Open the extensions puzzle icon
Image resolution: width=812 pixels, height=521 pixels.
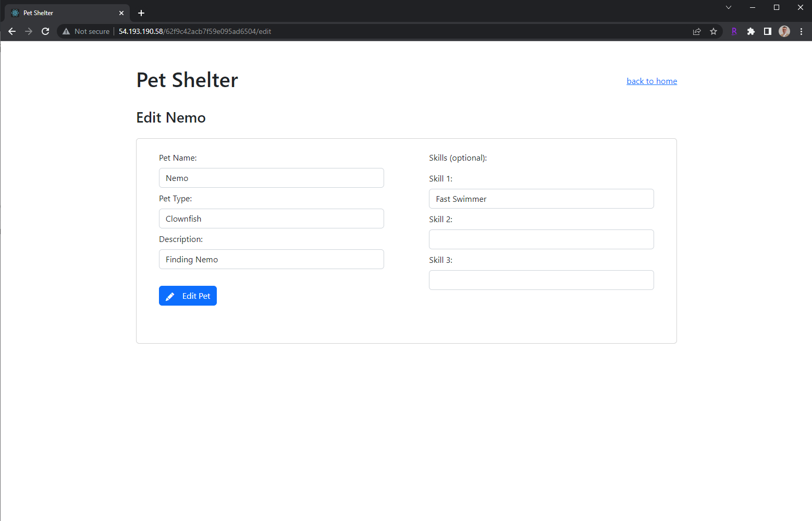pos(751,31)
